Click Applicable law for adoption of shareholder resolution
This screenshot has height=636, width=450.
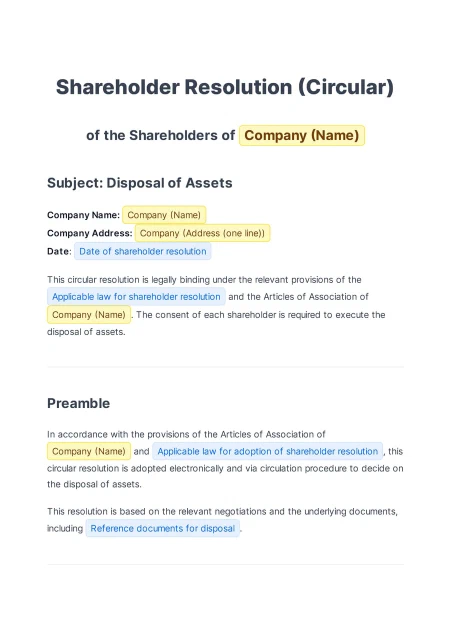point(267,451)
